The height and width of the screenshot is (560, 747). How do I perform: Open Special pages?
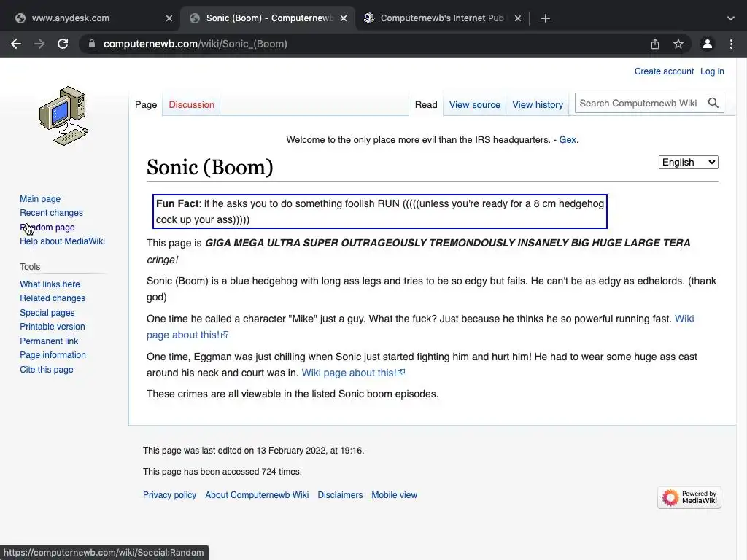pos(47,313)
